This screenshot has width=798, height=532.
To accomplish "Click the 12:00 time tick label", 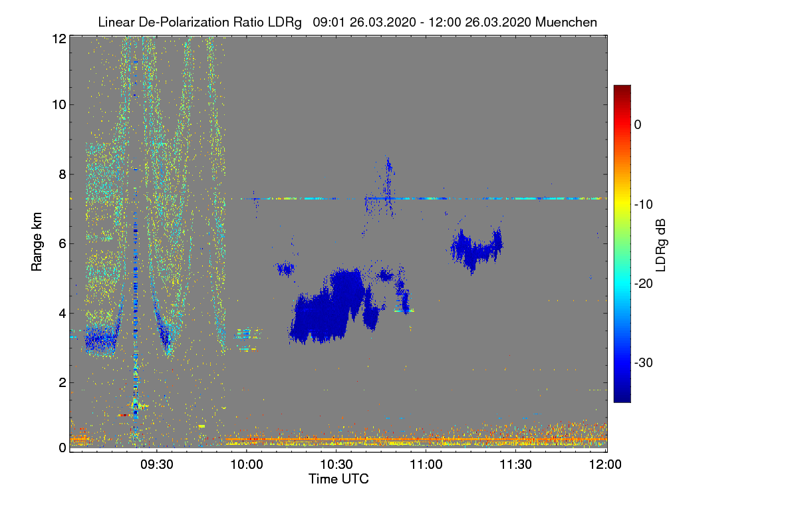I will pyautogui.click(x=606, y=464).
